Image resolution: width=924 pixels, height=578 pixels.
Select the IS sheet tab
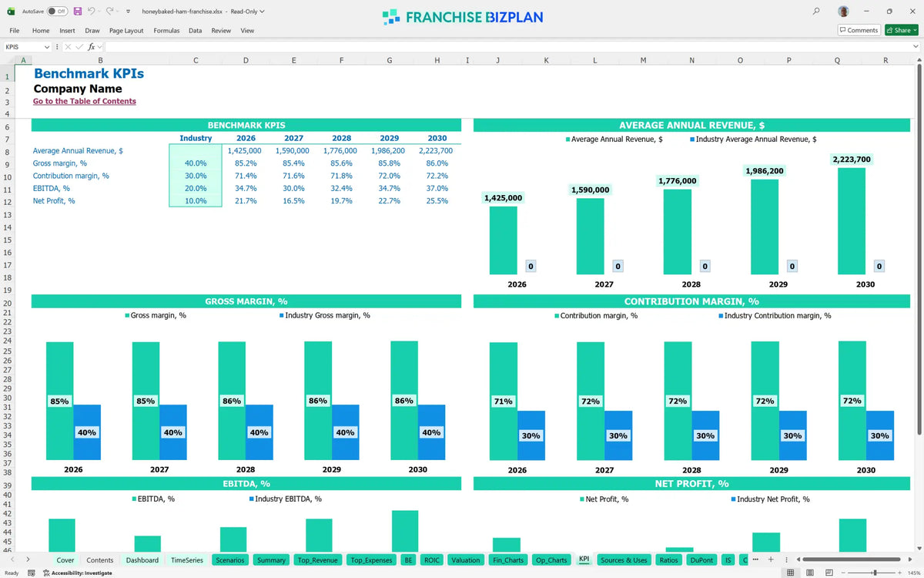click(x=728, y=560)
